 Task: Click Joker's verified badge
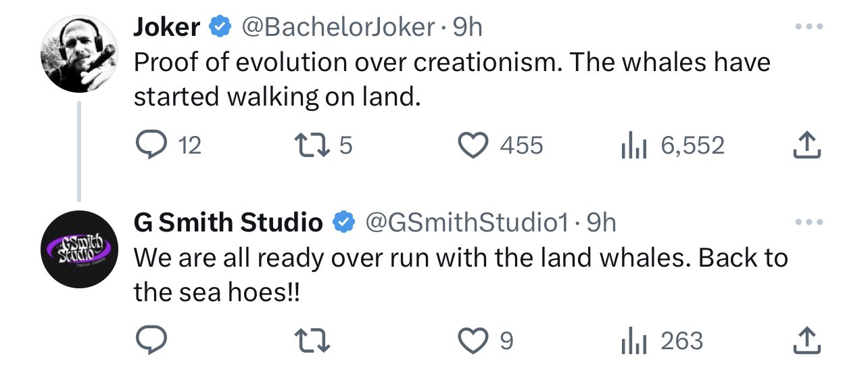[218, 27]
